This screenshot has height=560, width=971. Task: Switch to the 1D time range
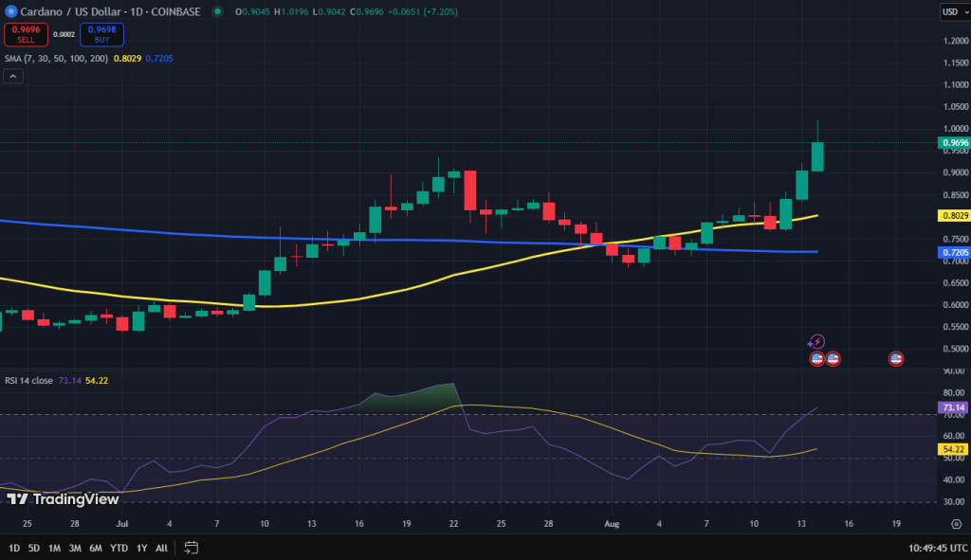pyautogui.click(x=14, y=548)
